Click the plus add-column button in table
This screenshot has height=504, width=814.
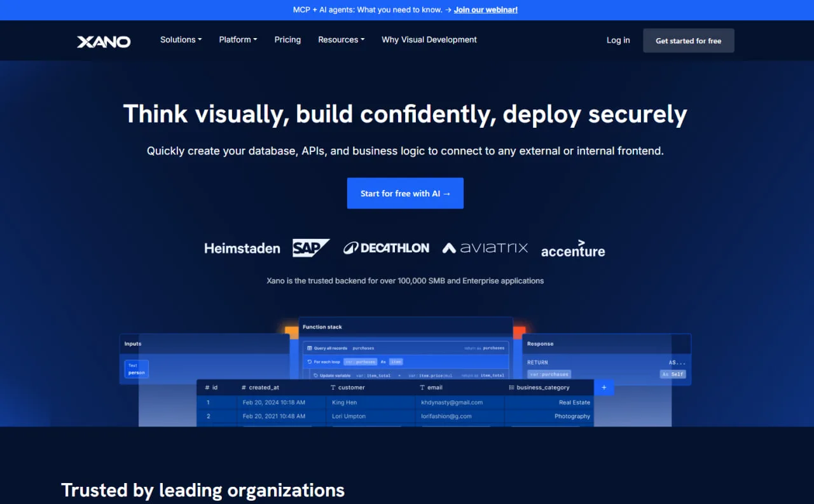click(x=604, y=387)
